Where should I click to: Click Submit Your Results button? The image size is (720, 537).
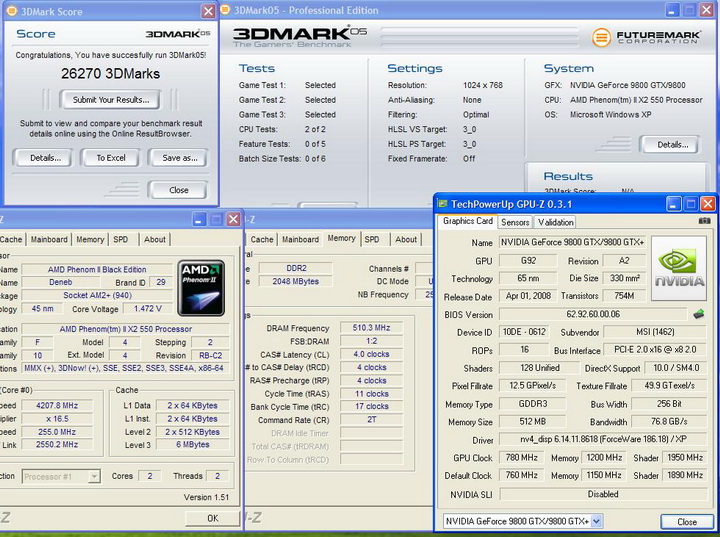pyautogui.click(x=111, y=100)
